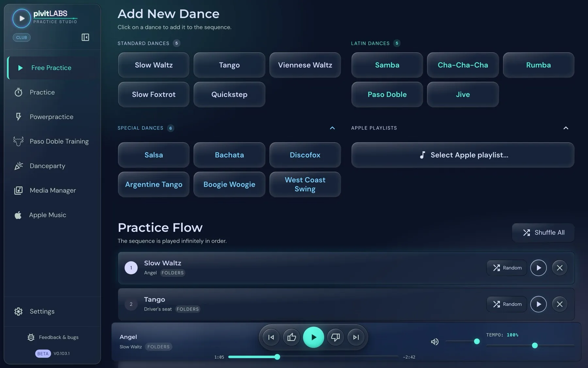Add West Coast Swing to the sequence
This screenshot has width=588, height=368.
point(305,184)
